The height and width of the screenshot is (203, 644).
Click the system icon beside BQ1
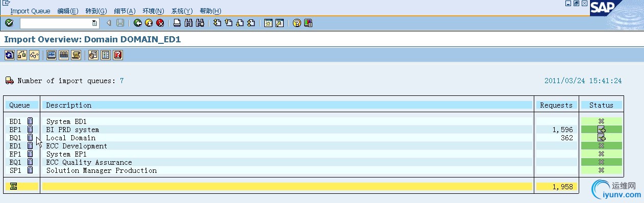30,138
